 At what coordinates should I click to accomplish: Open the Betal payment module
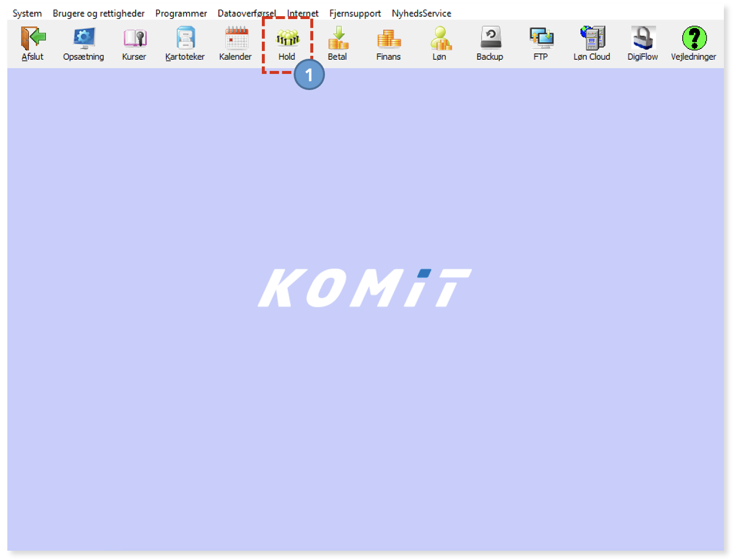click(338, 44)
